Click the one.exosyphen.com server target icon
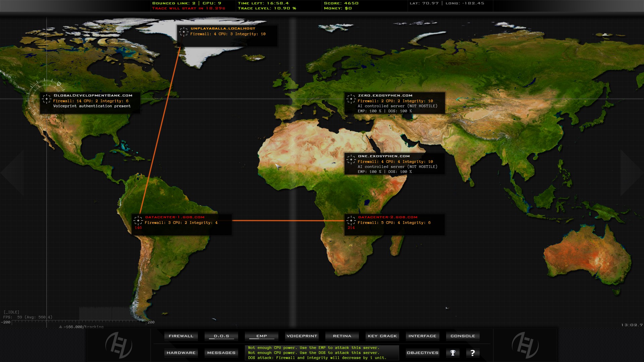644x362 pixels. point(351,160)
